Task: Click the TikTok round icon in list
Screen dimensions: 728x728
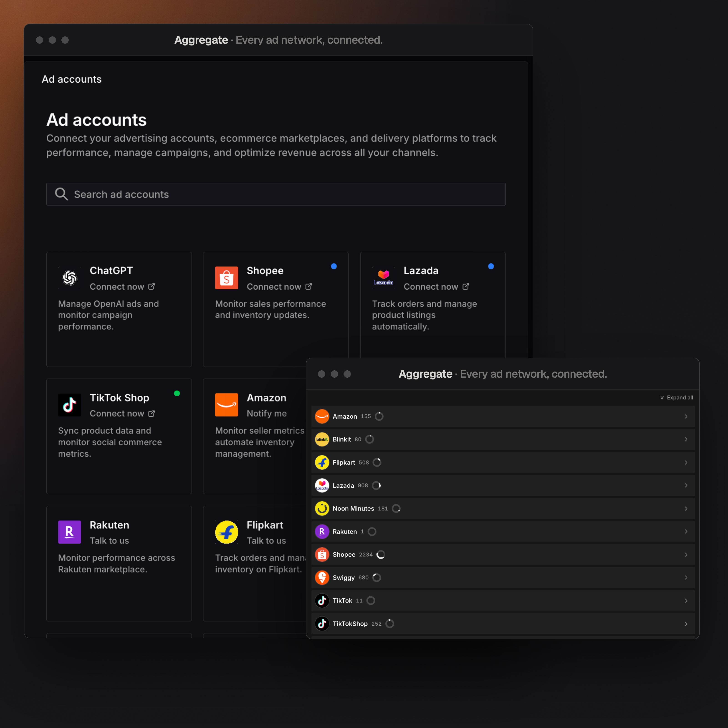Action: [x=322, y=601]
